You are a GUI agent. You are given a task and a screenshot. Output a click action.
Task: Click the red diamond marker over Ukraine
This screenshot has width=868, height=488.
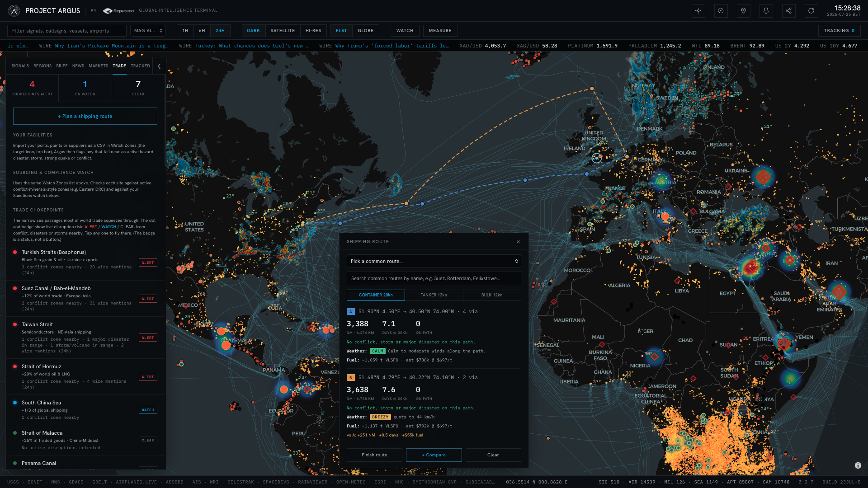[x=763, y=177]
